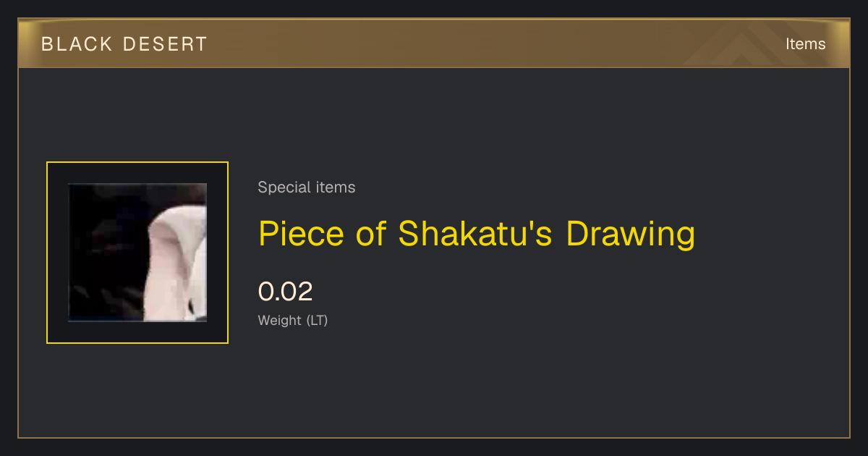Image resolution: width=868 pixels, height=456 pixels.
Task: Click the Special items category label
Action: [x=307, y=187]
